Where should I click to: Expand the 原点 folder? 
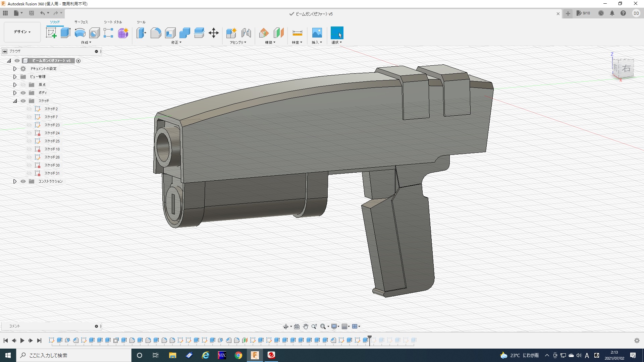coord(15,85)
